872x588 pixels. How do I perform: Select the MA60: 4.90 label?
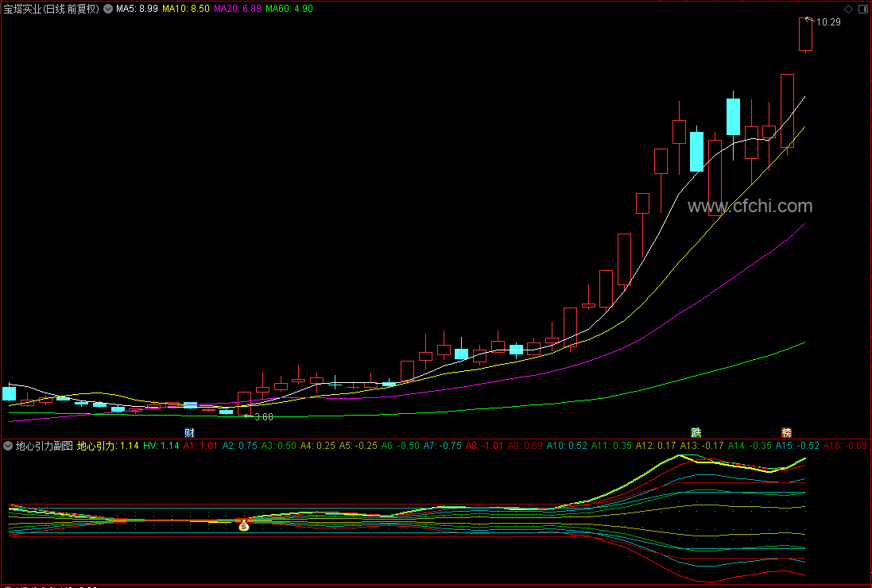click(289, 9)
